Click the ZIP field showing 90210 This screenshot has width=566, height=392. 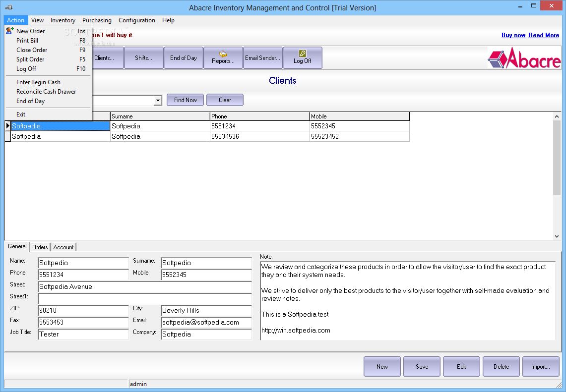83,311
